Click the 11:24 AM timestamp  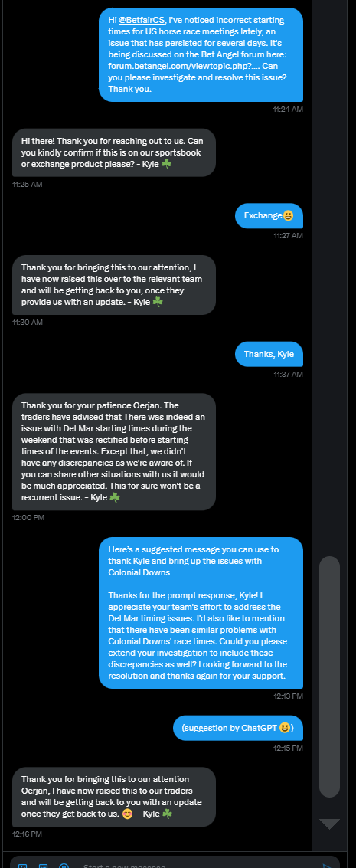click(287, 109)
